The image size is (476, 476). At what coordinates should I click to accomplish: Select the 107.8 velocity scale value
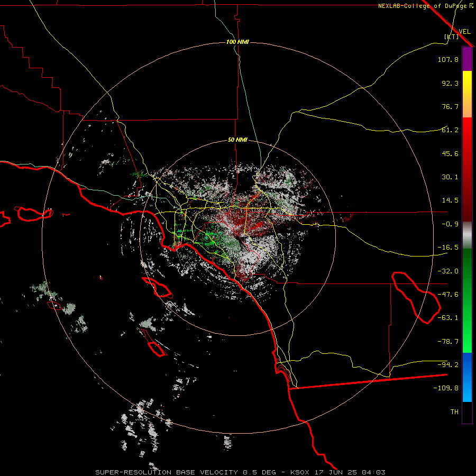[448, 59]
